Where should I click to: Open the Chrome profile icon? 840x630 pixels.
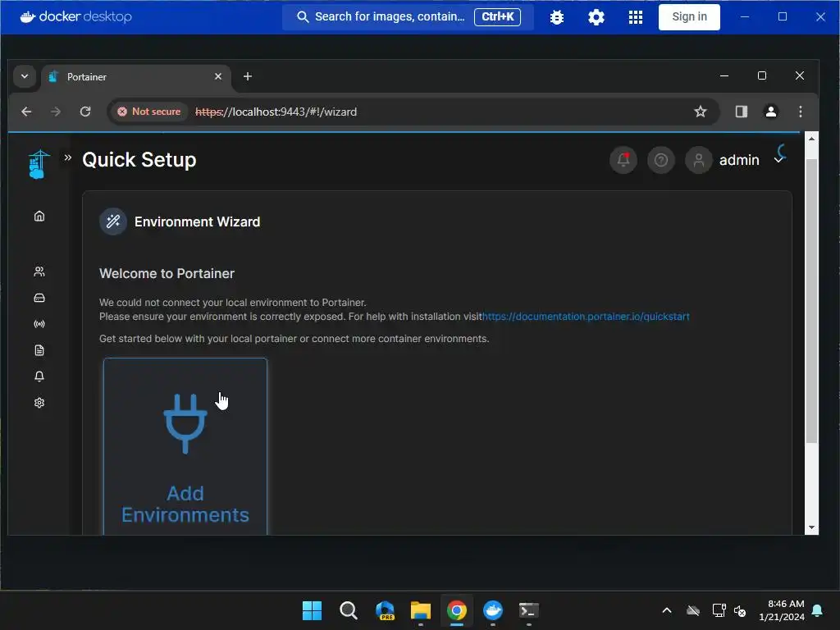coord(771,112)
